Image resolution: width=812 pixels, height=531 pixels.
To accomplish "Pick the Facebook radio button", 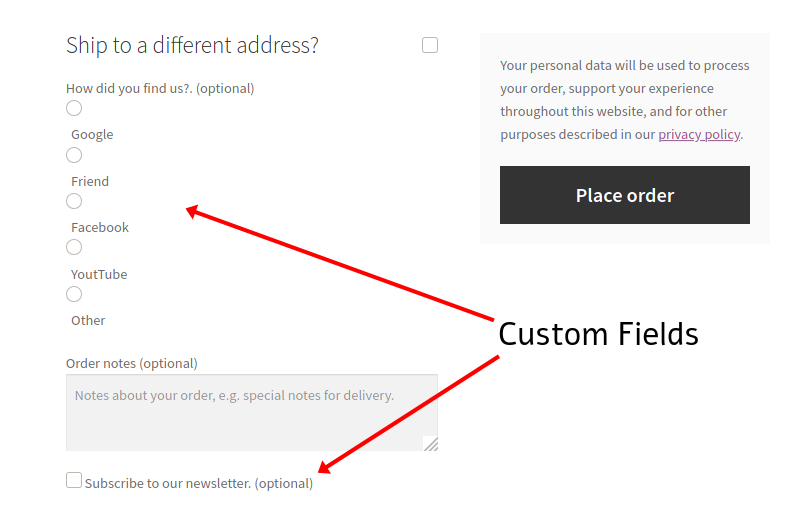I will click(74, 201).
